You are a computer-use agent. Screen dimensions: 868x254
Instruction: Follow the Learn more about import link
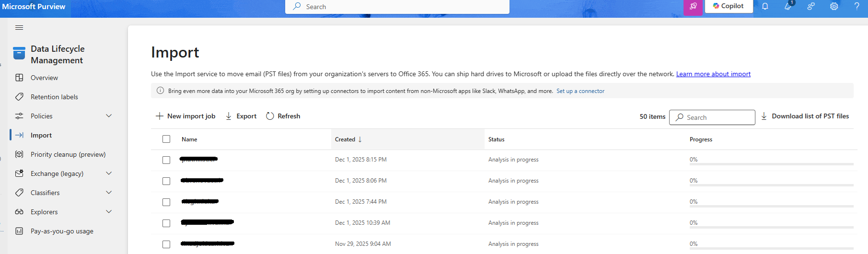(713, 74)
